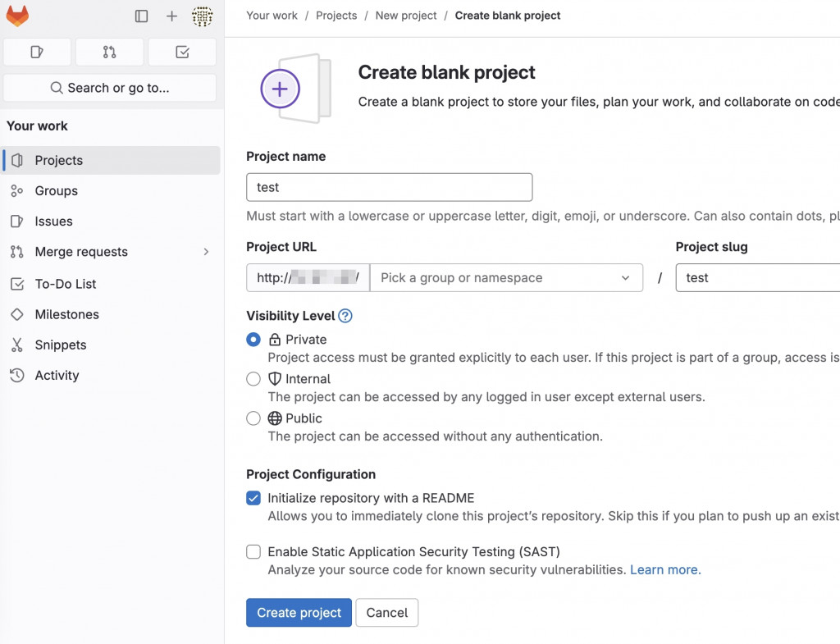This screenshot has width=840, height=644.
Task: Select the Internal visibility radio button
Action: coord(253,379)
